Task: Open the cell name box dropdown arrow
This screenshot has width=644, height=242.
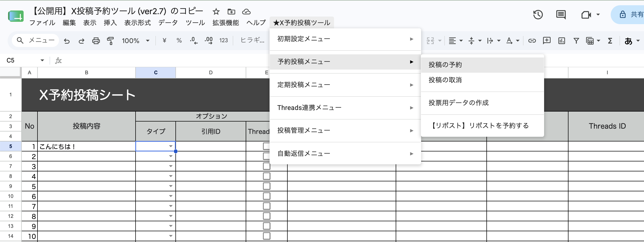Action: tap(42, 60)
